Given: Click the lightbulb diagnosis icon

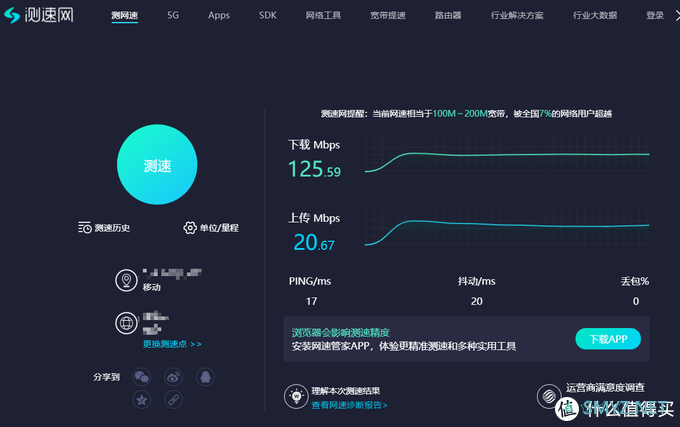Looking at the screenshot, I should click(x=296, y=397).
